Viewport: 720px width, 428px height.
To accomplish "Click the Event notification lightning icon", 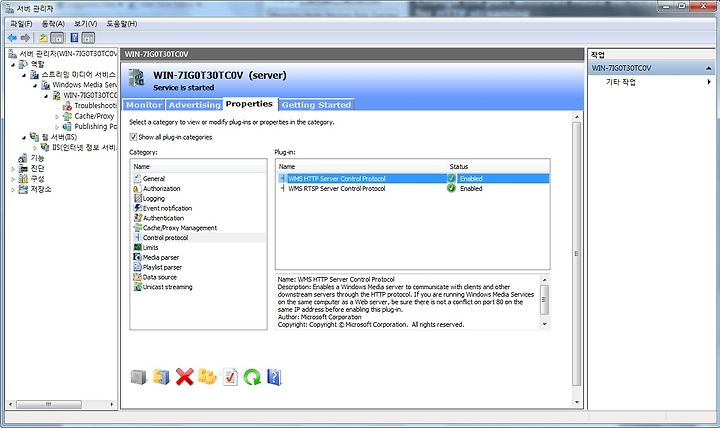I will (x=137, y=208).
